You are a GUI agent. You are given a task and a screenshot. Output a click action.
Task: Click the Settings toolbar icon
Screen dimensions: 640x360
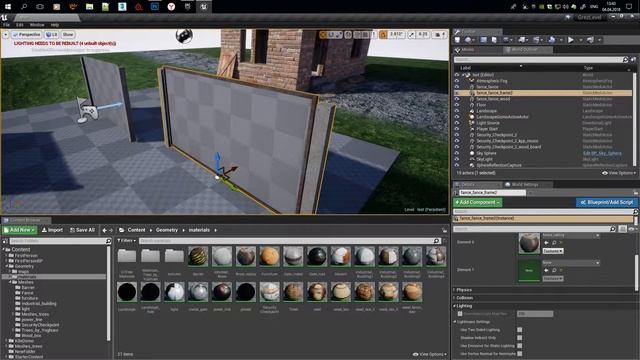pyautogui.click(x=507, y=40)
